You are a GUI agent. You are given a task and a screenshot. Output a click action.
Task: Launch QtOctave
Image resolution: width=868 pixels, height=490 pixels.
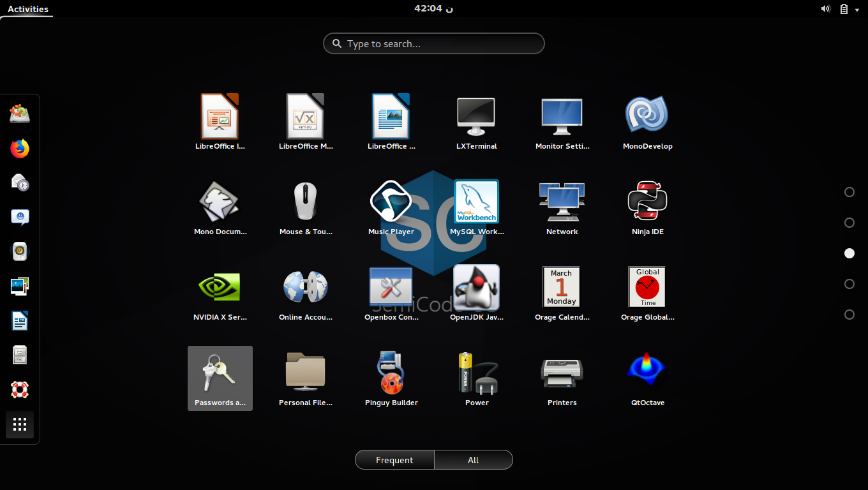[648, 378]
